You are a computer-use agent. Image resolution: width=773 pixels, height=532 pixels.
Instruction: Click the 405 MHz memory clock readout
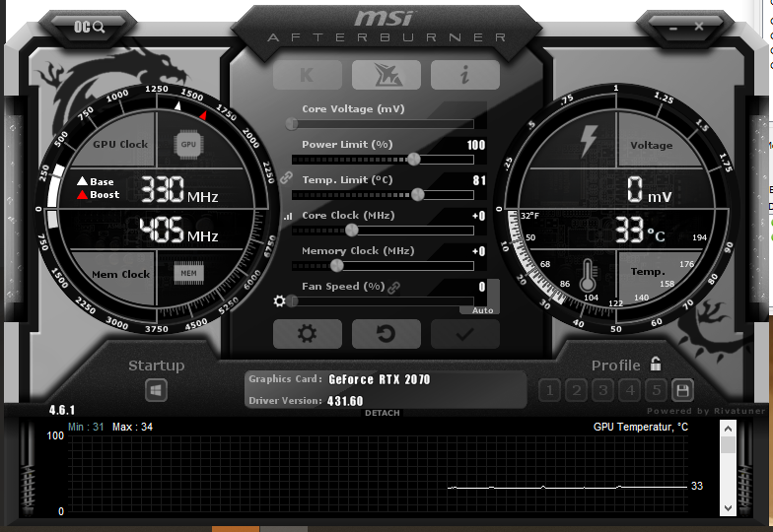pyautogui.click(x=178, y=231)
